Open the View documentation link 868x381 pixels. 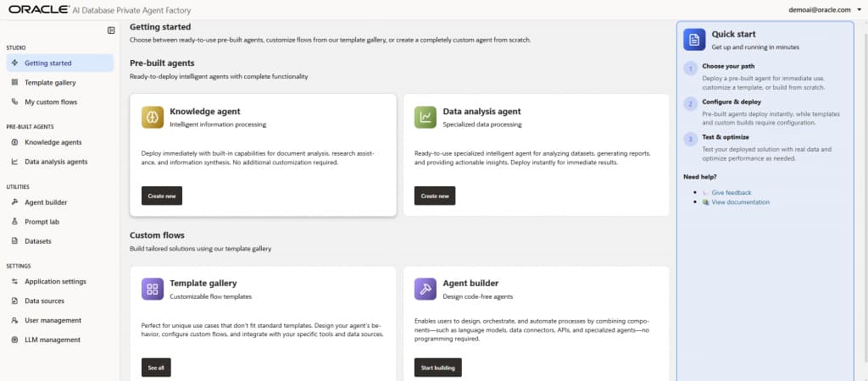coord(740,202)
